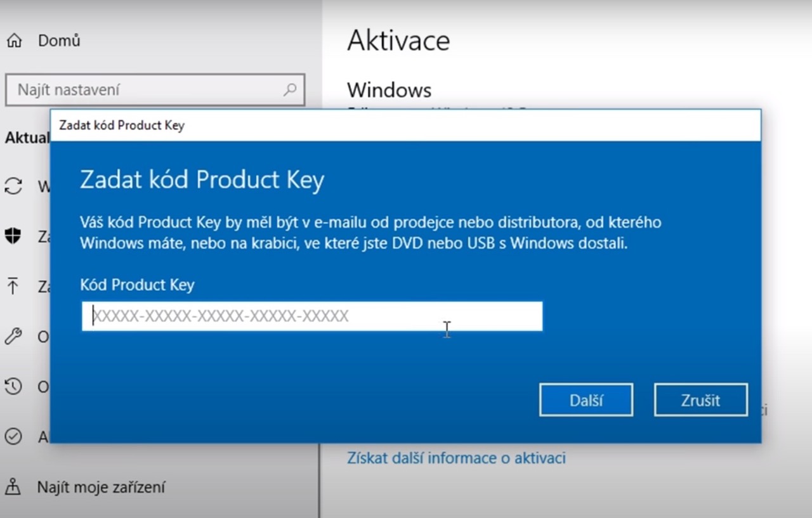Open Získat další informace o aktivaci link
This screenshot has width=812, height=518.
tap(456, 458)
